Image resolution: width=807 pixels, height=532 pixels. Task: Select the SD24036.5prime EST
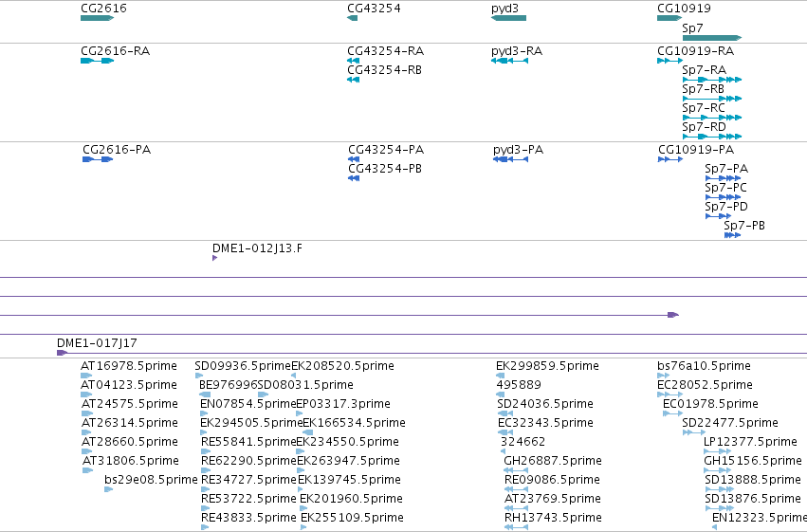[x=505, y=413]
